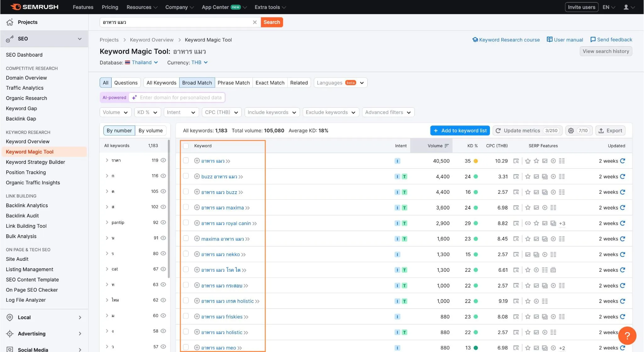Check the อาหาร แมว royal canin row
This screenshot has height=352, width=644.
coord(186,223)
